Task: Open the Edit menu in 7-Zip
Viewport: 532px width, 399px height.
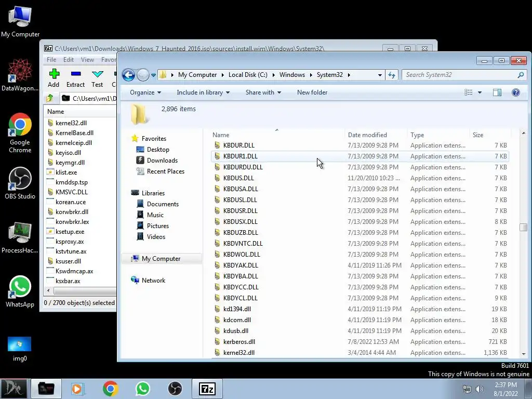Action: pos(69,60)
